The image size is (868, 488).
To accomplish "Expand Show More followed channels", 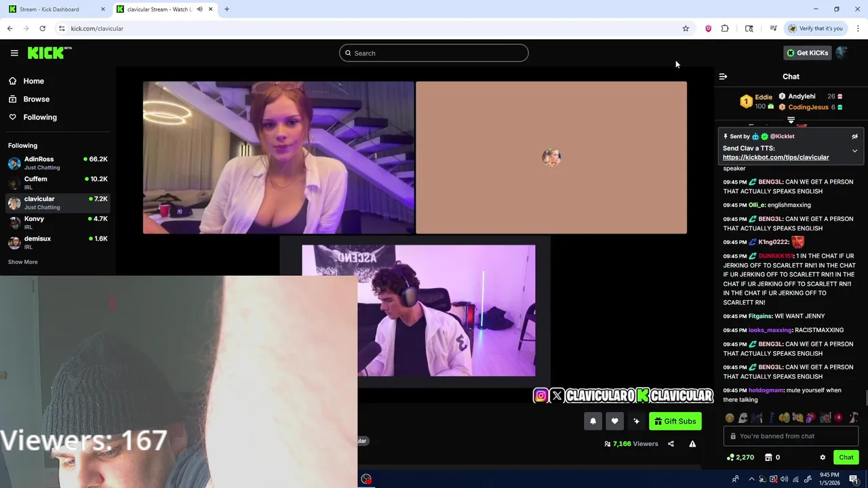I will coord(23,262).
